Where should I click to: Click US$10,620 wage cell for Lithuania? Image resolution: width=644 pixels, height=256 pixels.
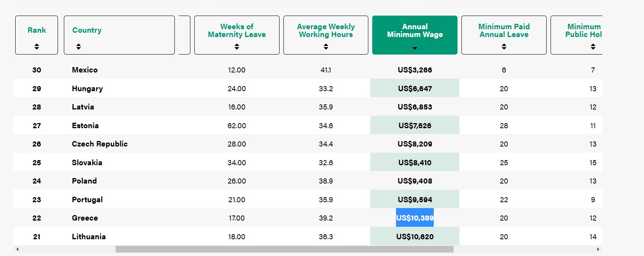tap(415, 237)
